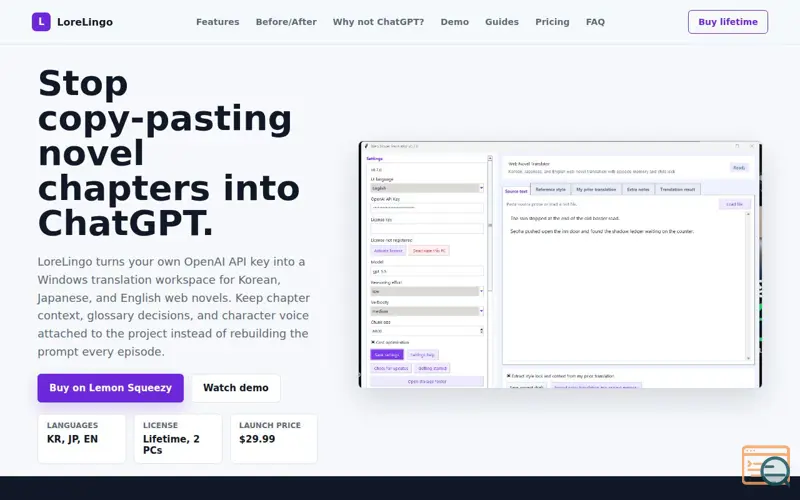Click the 'Stop copy-pasting novel chapters' headline
Screen dimensions: 800x500
coord(169,153)
